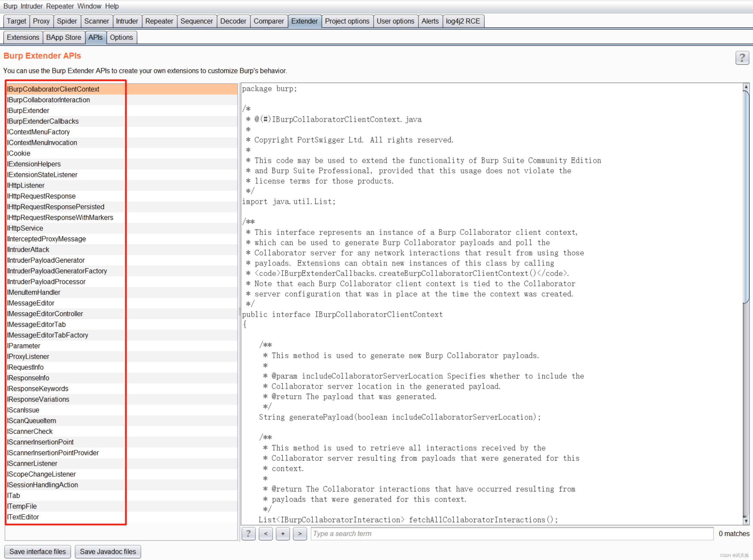Switch to the Sequencer tab
753x560 pixels.
point(196,21)
